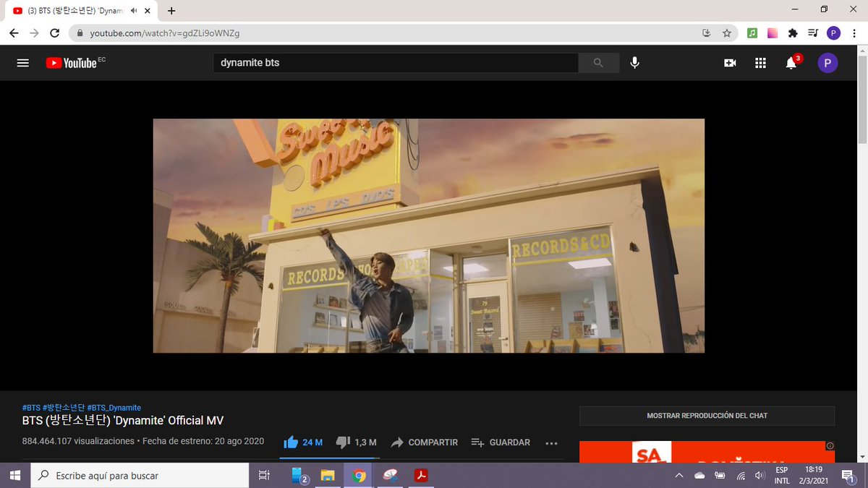Click MOSTRAR REPRODUCCIÓN DEL CHAT button
The width and height of the screenshot is (868, 488).
707,416
